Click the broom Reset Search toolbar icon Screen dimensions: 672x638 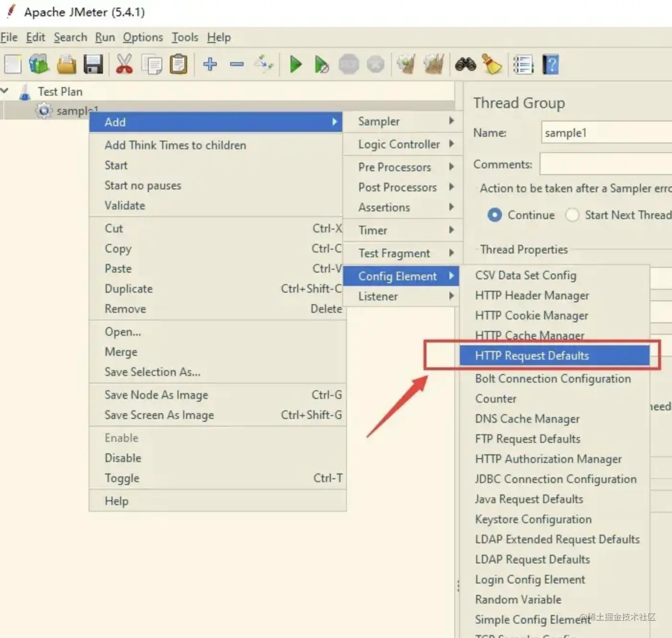pos(492,64)
